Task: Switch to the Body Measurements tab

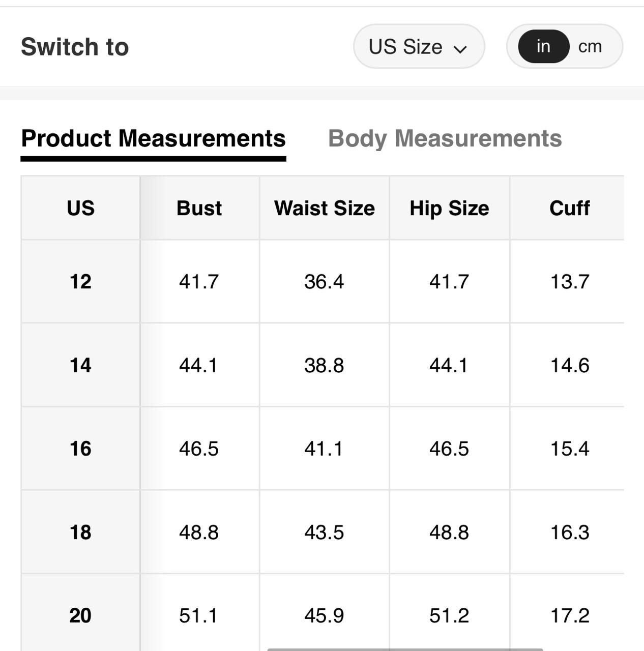Action: [x=445, y=138]
